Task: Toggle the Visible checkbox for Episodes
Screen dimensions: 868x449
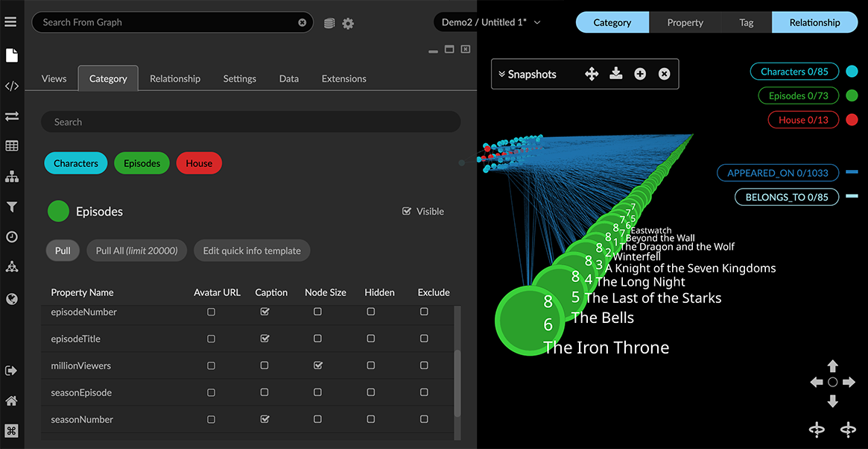Action: pyautogui.click(x=407, y=212)
